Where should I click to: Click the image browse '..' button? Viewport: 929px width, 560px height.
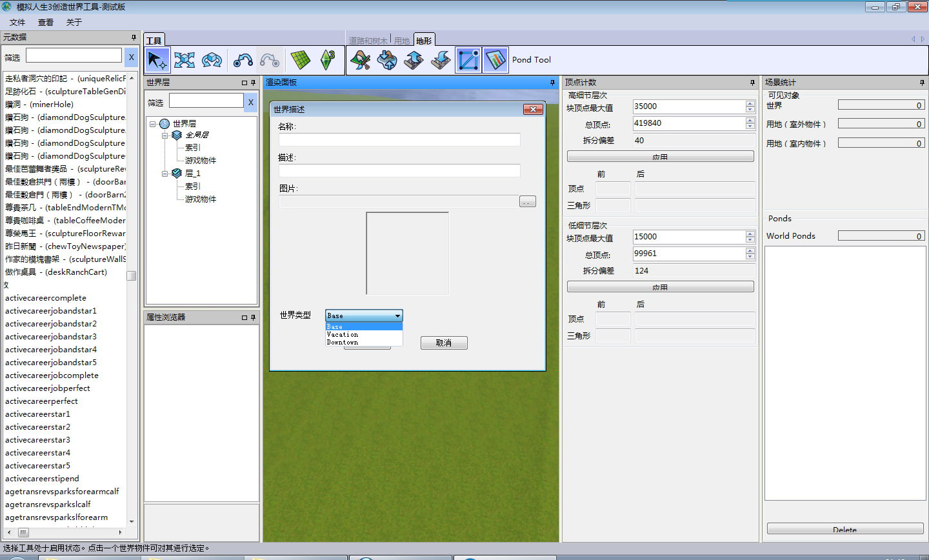coord(527,202)
